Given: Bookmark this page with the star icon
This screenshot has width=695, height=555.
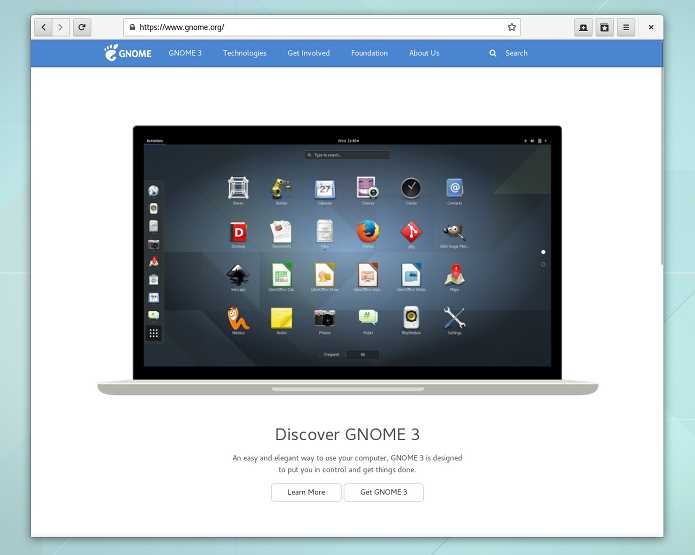Looking at the screenshot, I should (511, 27).
